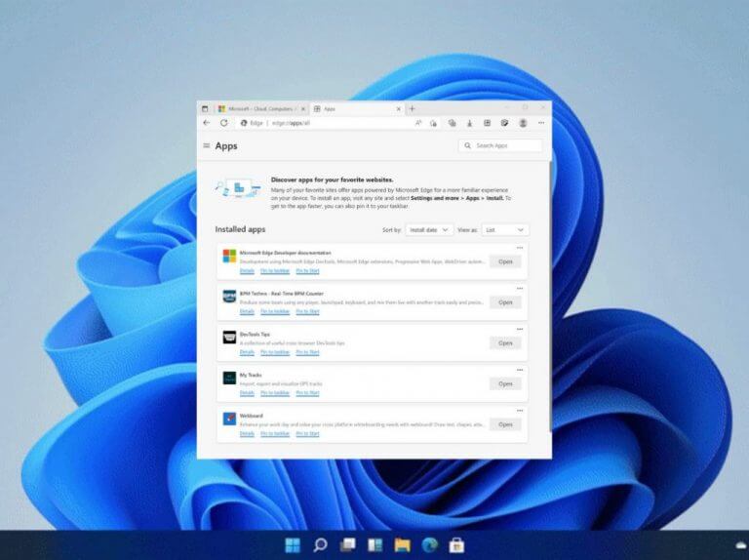Expand the View as List dropdown
Image resolution: width=749 pixels, height=560 pixels.
(x=505, y=230)
